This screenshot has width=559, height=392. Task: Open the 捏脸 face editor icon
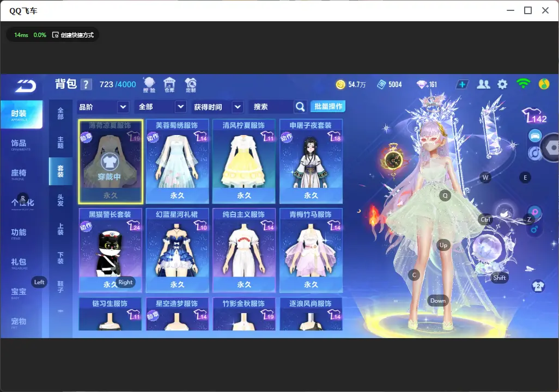(149, 85)
